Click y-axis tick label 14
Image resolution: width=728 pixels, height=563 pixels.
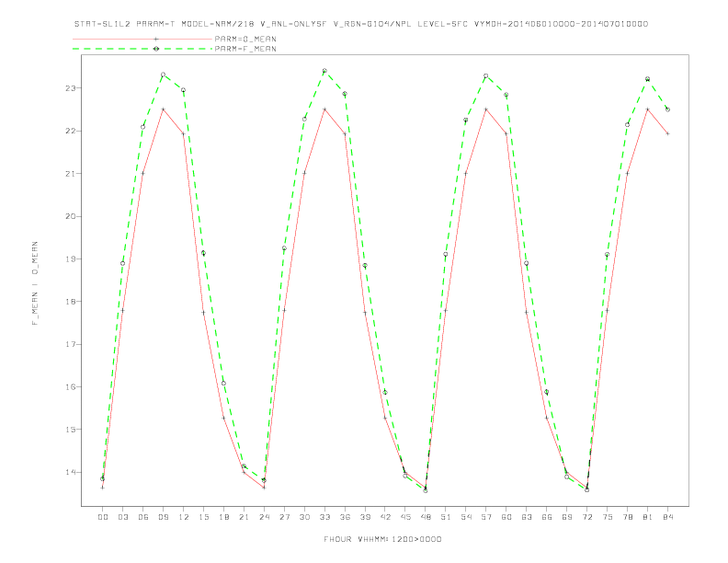click(x=72, y=473)
